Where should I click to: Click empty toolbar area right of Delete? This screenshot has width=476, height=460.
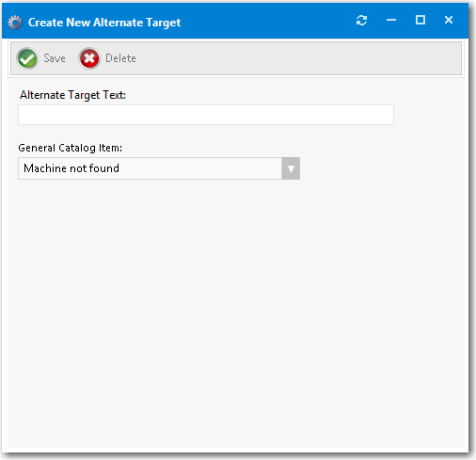(x=298, y=58)
